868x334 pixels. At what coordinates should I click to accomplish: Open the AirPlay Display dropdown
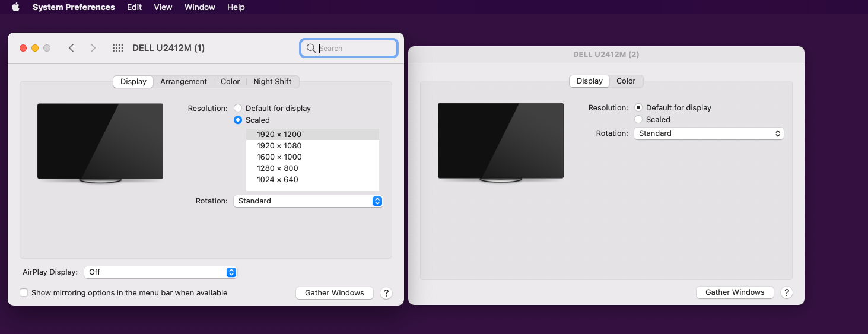[160, 272]
